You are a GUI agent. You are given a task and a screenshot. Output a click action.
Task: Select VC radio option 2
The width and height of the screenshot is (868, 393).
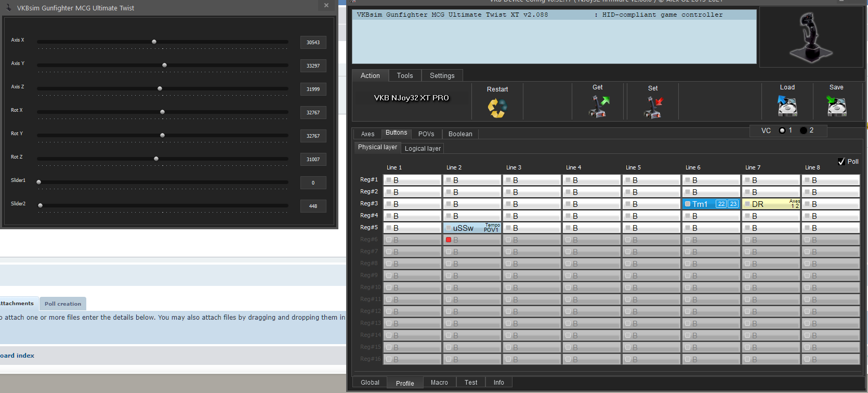coord(804,130)
